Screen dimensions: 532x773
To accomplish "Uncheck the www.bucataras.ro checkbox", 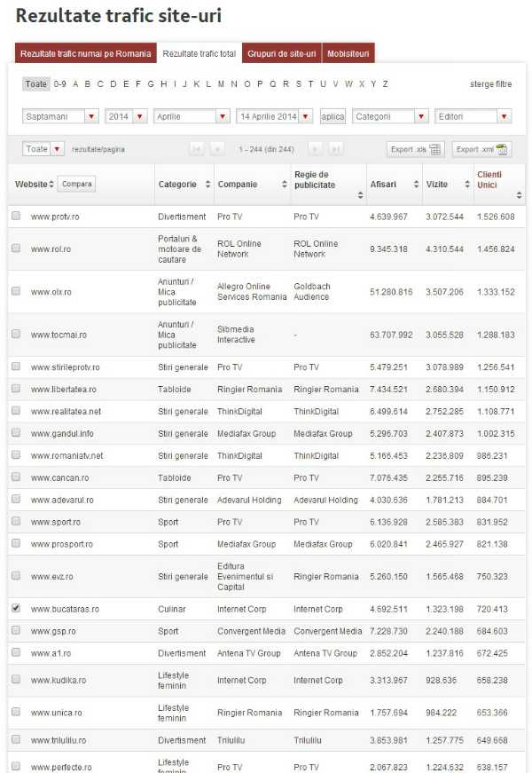I will 15,609.
